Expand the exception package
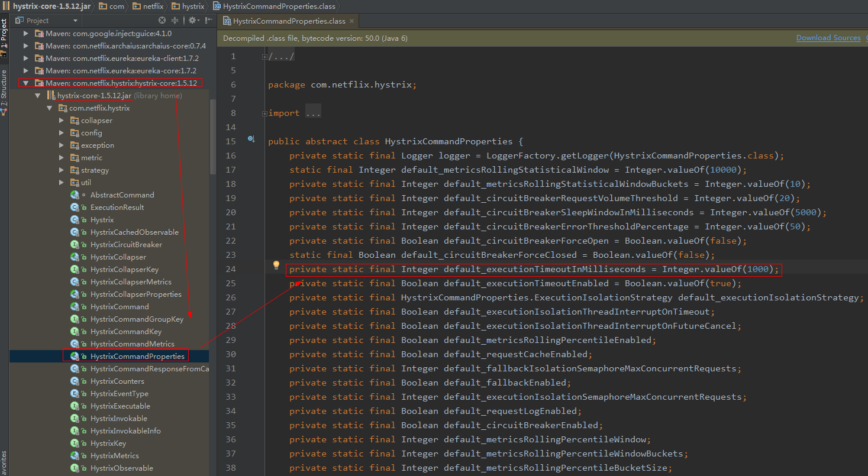 [62, 145]
